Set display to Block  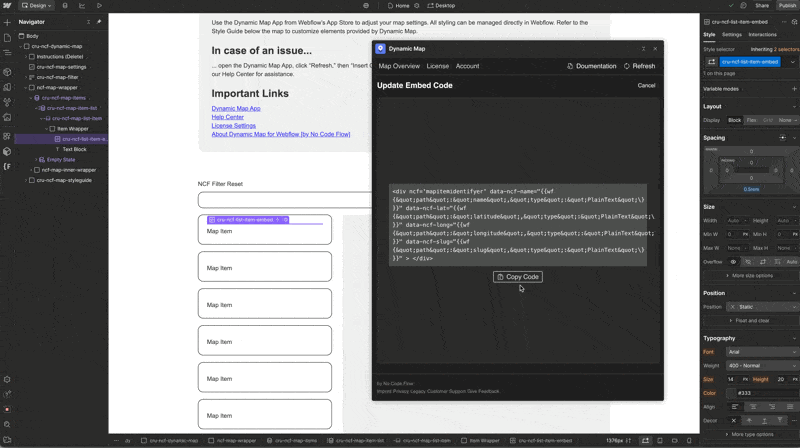(x=734, y=120)
